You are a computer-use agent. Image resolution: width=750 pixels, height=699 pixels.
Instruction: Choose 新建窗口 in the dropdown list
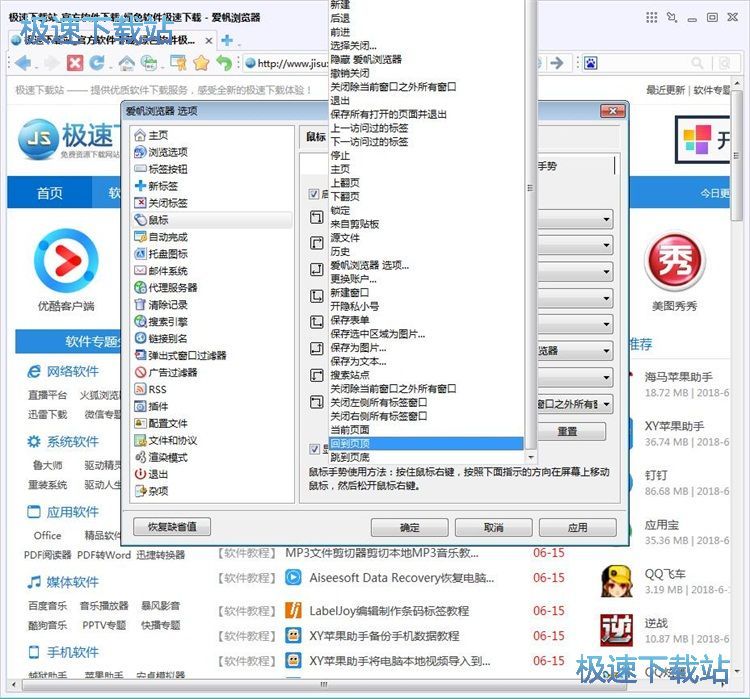[426, 292]
